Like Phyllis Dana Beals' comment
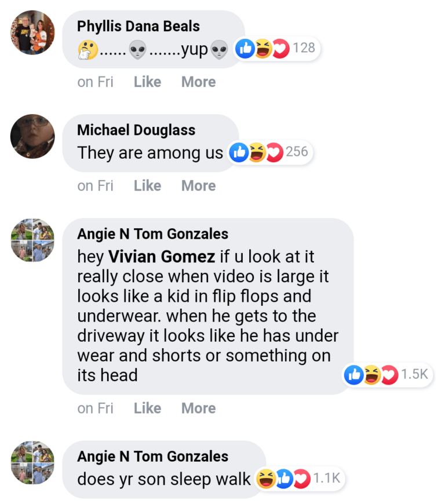Image resolution: width=445 pixels, height=504 pixels. click(147, 82)
